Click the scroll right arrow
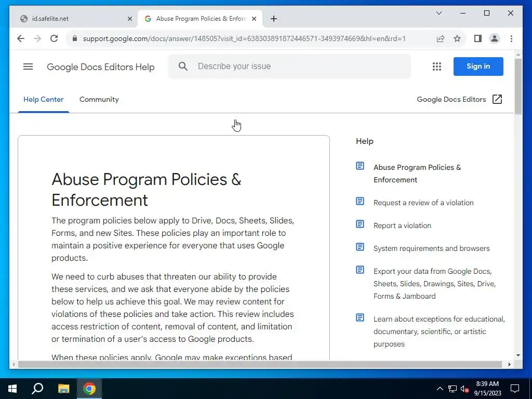The width and height of the screenshot is (532, 399). click(x=509, y=364)
